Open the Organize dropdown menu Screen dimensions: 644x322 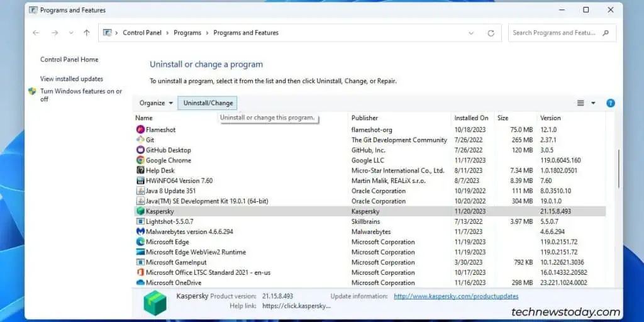click(156, 103)
